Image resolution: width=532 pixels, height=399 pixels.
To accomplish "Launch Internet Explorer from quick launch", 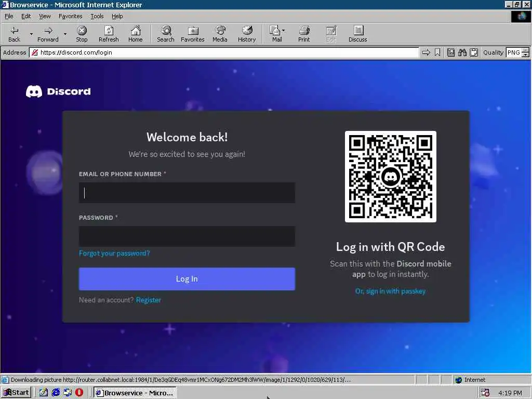I will point(56,393).
